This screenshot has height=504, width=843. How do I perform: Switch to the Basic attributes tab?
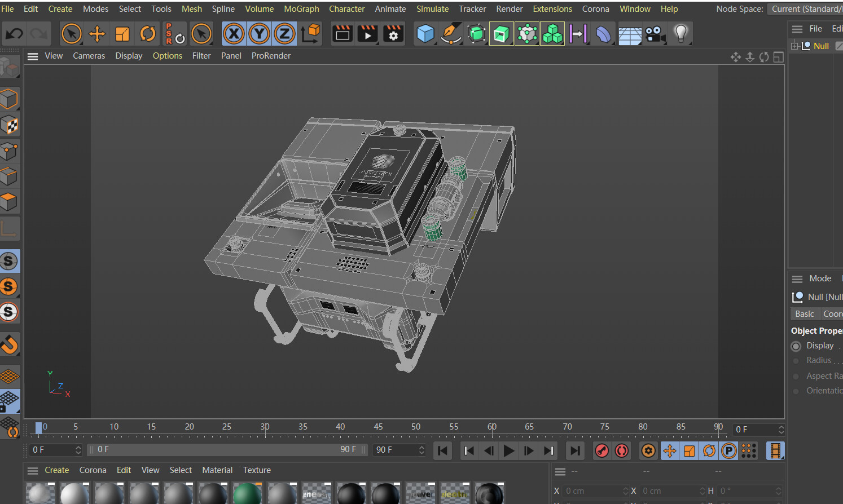pos(804,314)
